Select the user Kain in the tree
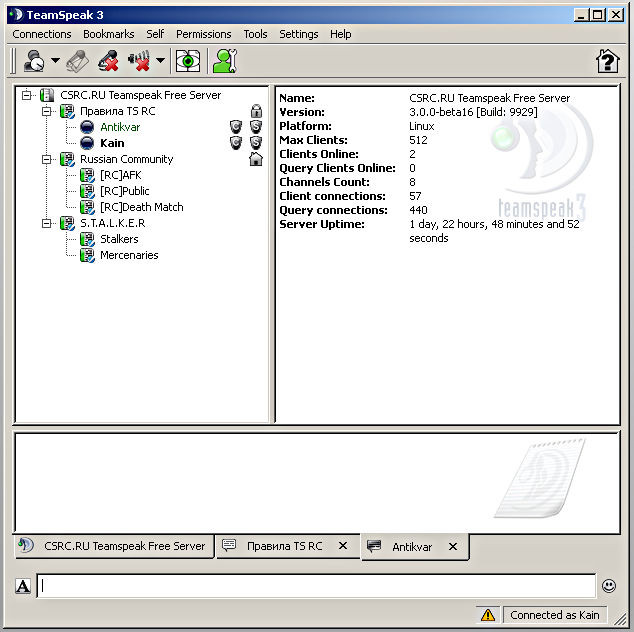Viewport: 634px width, 632px height. click(112, 143)
